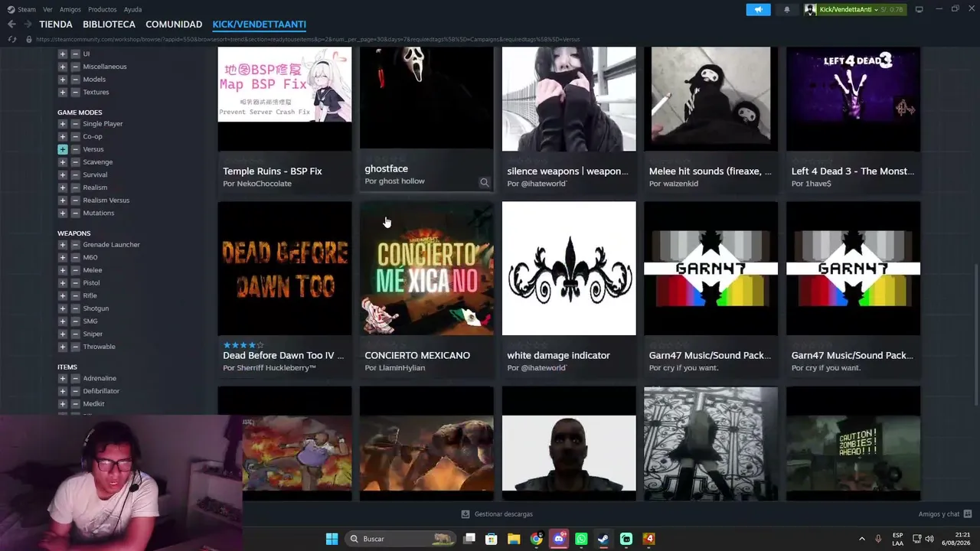The width and height of the screenshot is (980, 551).
Task: Click the site lock icon beside URL
Action: 29,39
